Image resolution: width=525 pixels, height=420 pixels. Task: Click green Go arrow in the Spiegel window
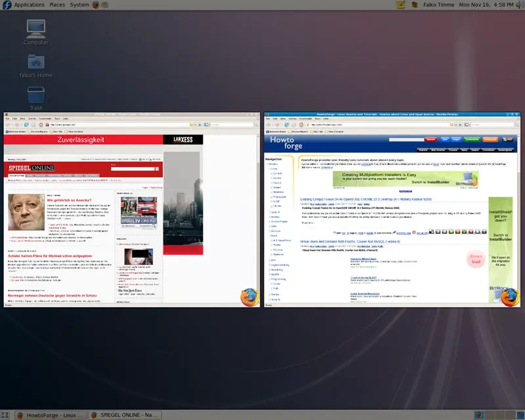pyautogui.click(x=200, y=125)
